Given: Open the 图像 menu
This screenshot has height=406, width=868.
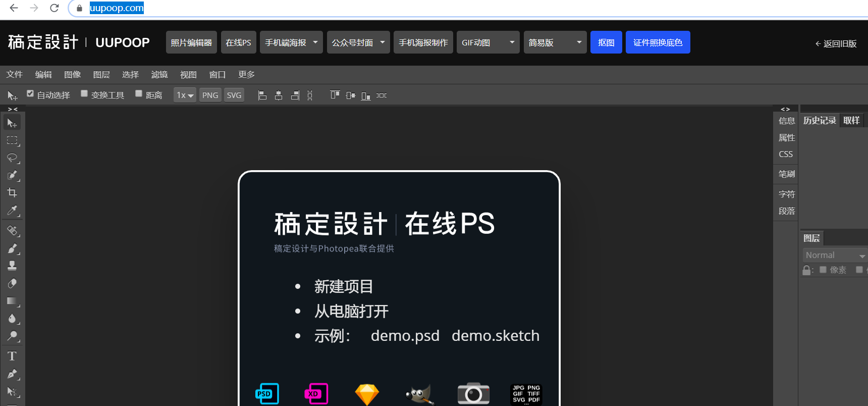Looking at the screenshot, I should click(x=72, y=74).
